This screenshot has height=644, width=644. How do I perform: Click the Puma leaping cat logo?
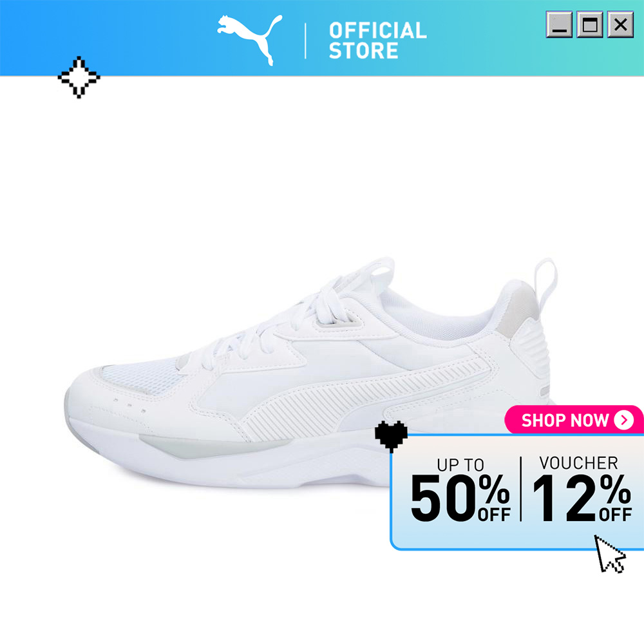(x=250, y=40)
